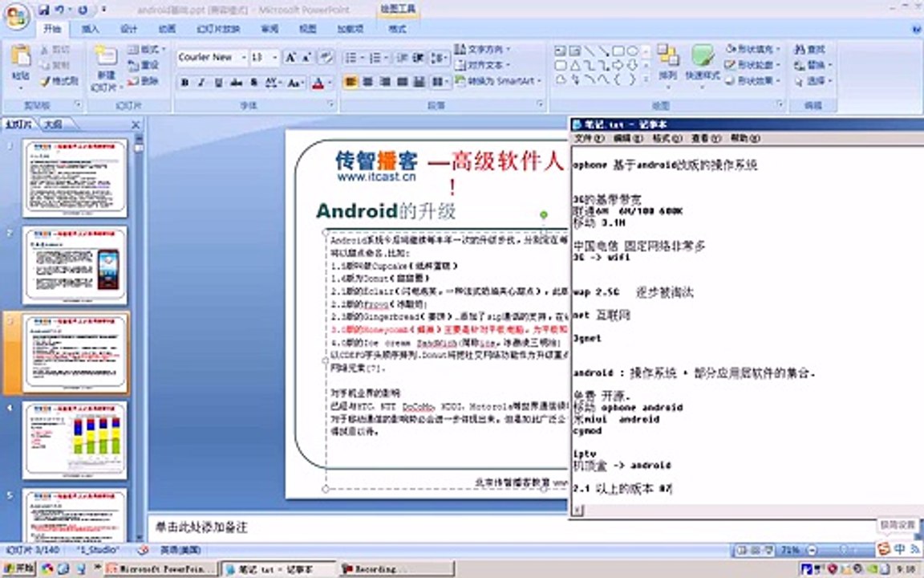Open the Find dialog
The height and width of the screenshot is (578, 924).
[809, 50]
